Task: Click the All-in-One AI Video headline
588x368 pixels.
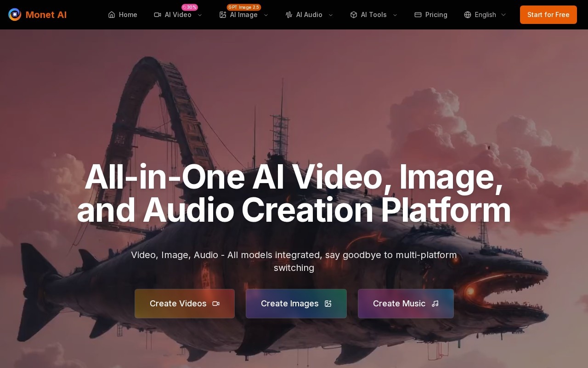Action: [x=294, y=193]
